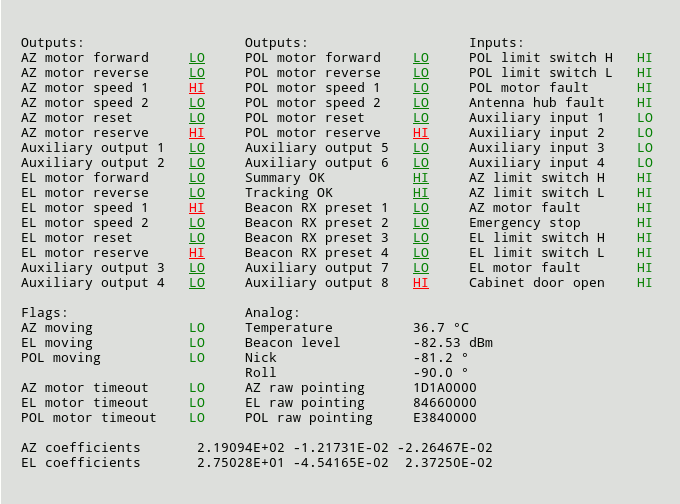The width and height of the screenshot is (680, 504).
Task: Switch EL motor speed 1 output
Action: point(196,208)
